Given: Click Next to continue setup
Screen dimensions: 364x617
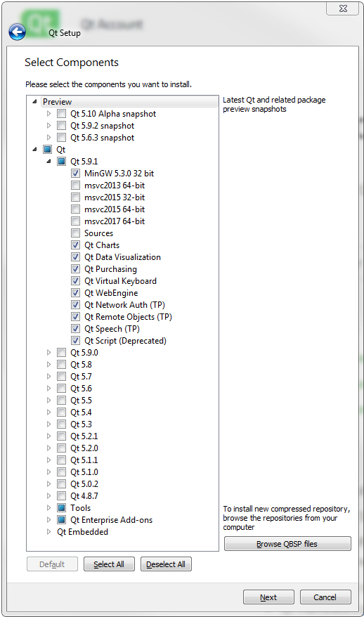Looking at the screenshot, I should click(x=268, y=597).
